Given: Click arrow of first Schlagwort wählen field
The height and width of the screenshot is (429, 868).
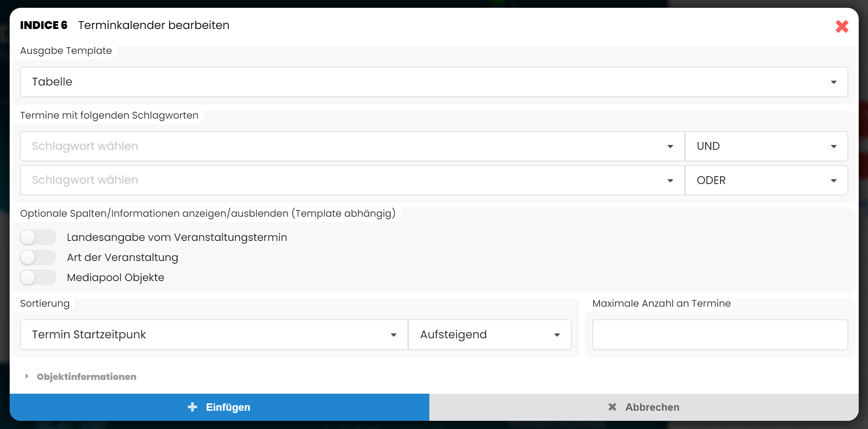Looking at the screenshot, I should pos(670,146).
